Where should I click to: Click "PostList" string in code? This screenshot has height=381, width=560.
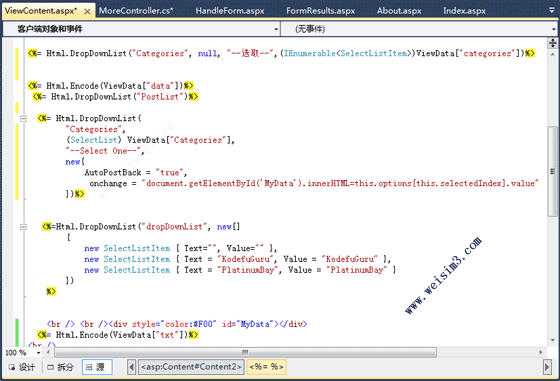160,97
